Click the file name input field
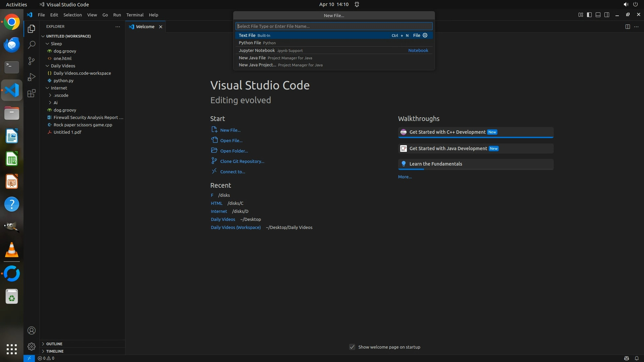 coord(334,26)
